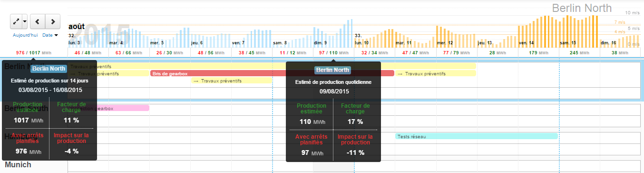
Task: Select the ven. 14 day header
Action: 526,43
